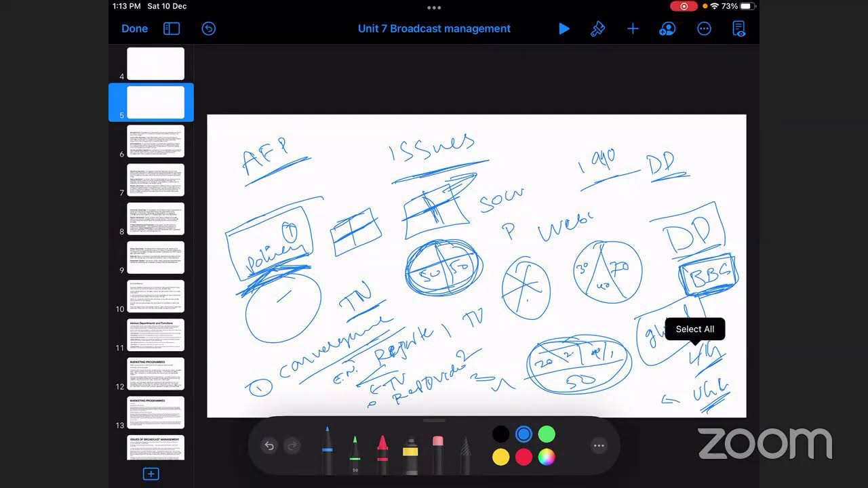The width and height of the screenshot is (868, 488).
Task: Tap the 1:13 PM clock in status bar
Action: pos(126,6)
